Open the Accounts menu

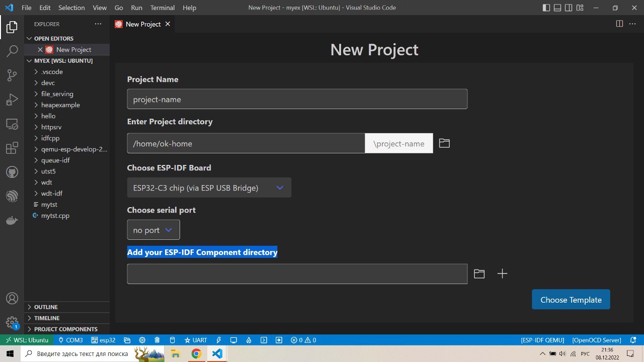point(12,298)
